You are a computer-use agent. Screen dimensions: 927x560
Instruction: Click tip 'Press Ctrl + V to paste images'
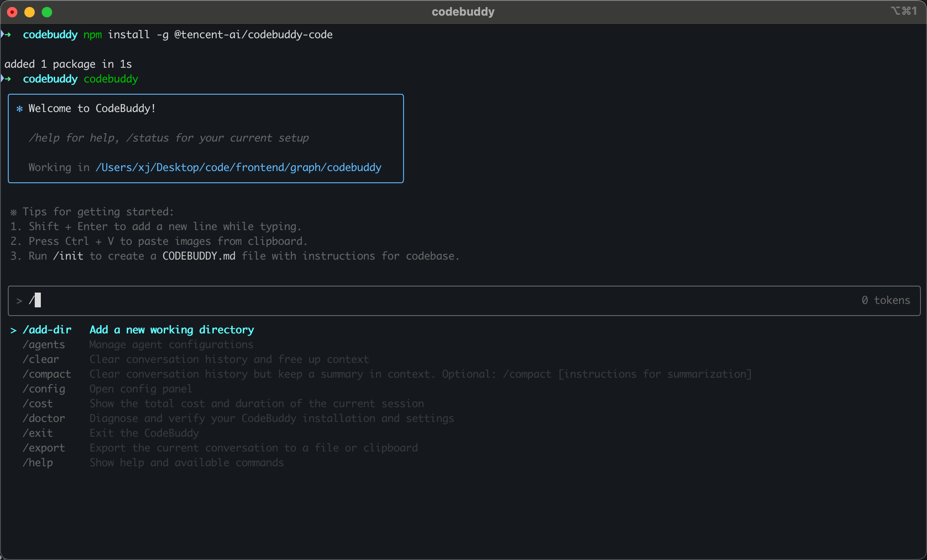click(x=168, y=241)
